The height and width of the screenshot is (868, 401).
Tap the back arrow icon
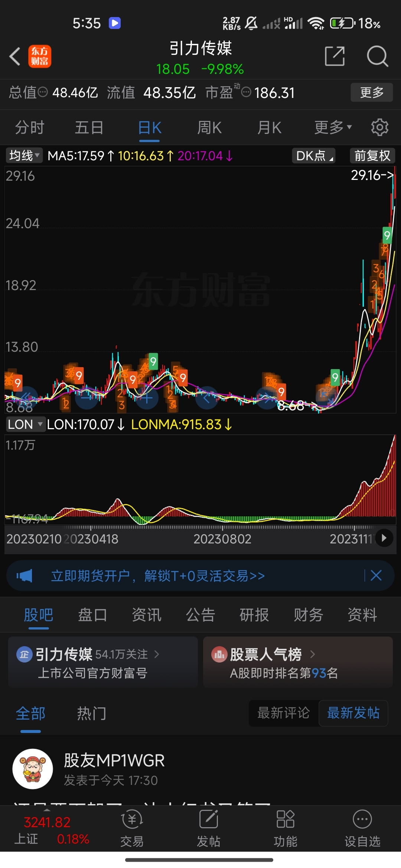pos(15,56)
